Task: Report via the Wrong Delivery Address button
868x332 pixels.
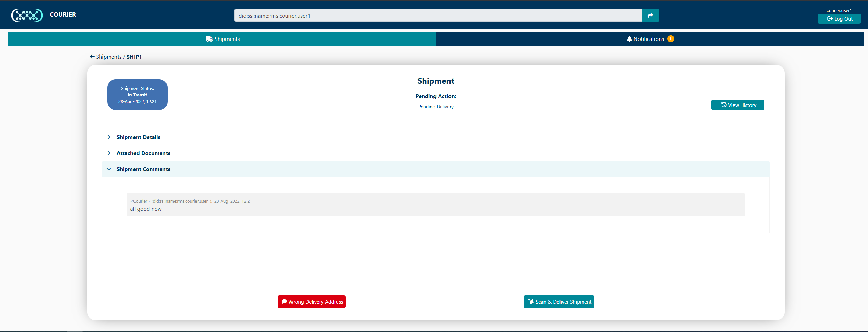Action: [x=311, y=302]
